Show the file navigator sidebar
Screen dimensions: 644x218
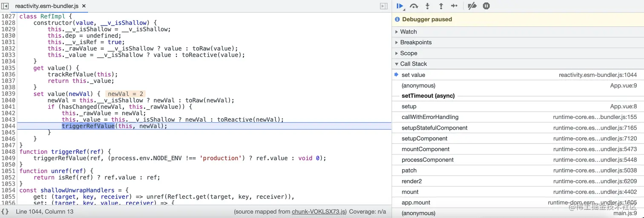pyautogui.click(x=5, y=6)
